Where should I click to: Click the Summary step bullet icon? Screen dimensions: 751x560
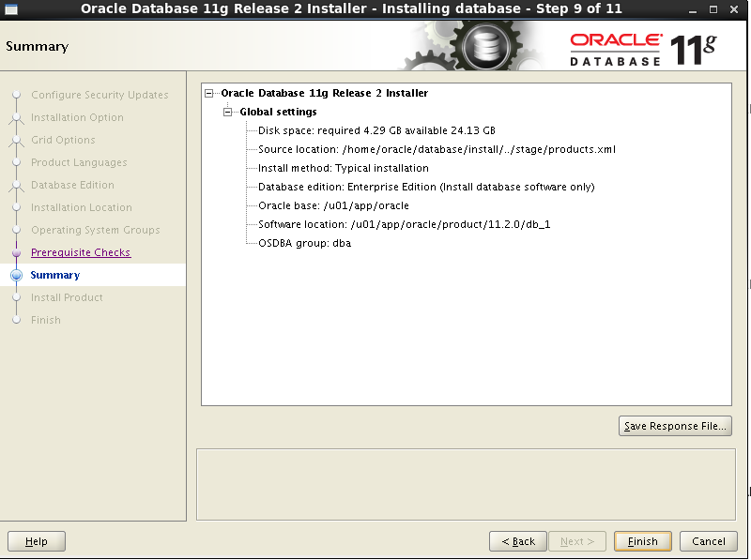tap(16, 275)
